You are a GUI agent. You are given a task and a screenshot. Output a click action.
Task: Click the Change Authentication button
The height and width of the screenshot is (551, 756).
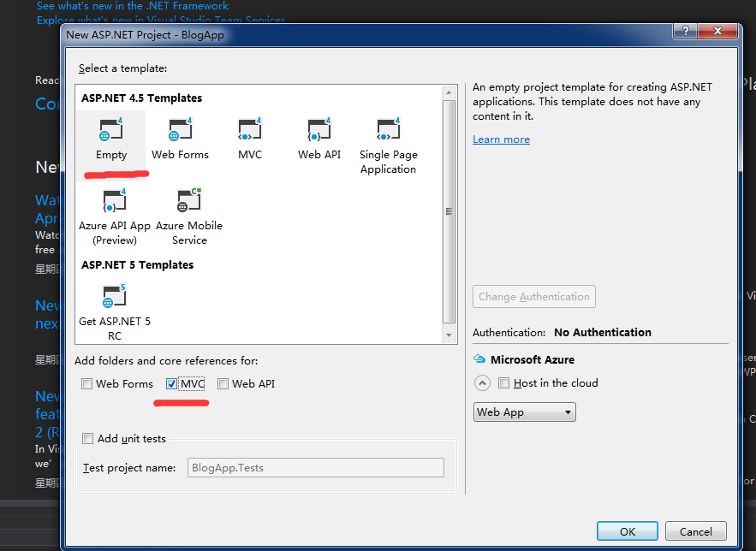click(533, 297)
